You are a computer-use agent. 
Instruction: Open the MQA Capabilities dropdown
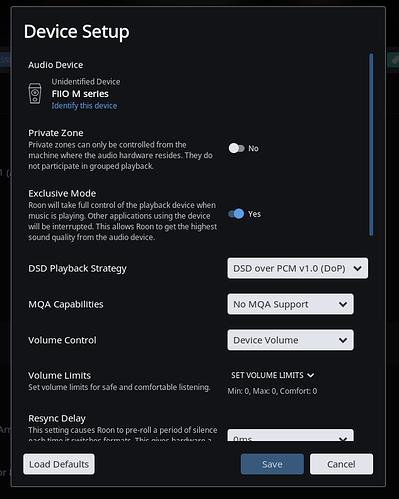pos(290,304)
